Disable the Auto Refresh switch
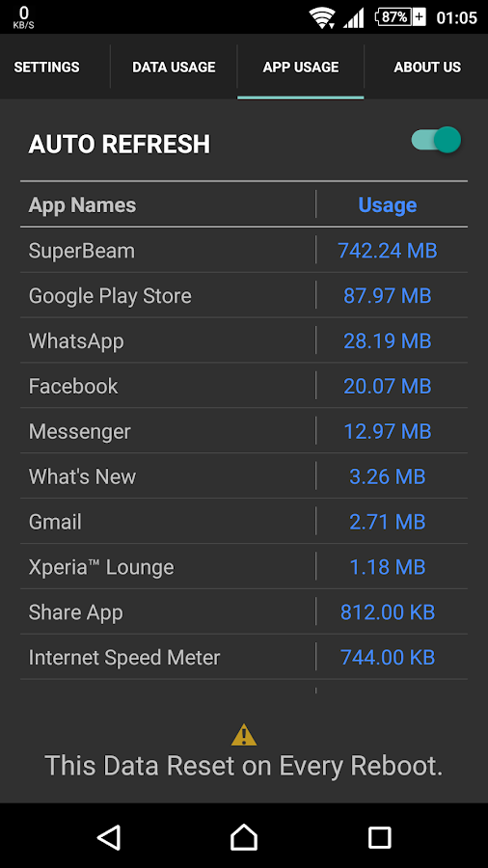Image resolution: width=488 pixels, height=868 pixels. tap(436, 140)
